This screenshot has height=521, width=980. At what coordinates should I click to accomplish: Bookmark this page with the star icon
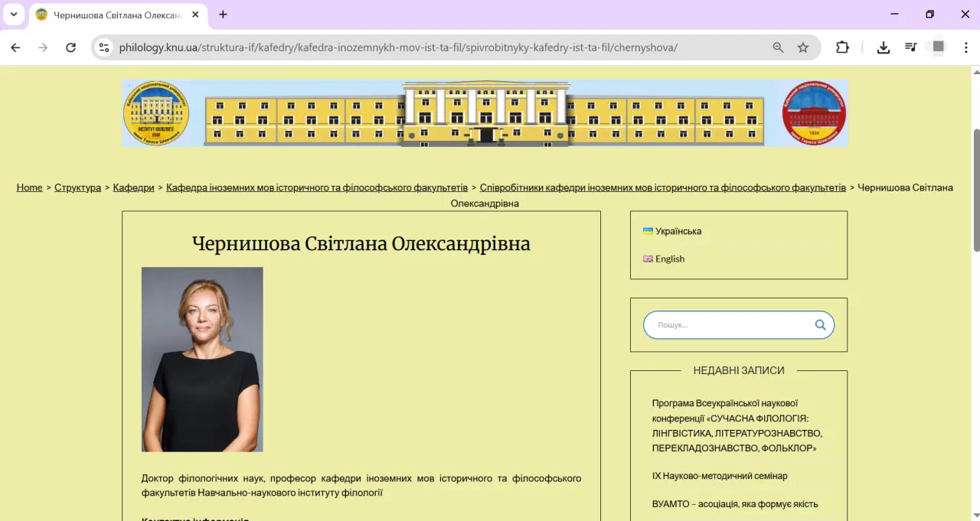click(x=802, y=47)
